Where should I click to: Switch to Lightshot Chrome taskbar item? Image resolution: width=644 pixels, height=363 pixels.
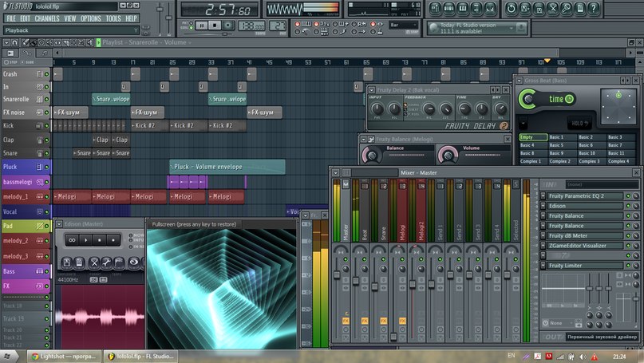pos(64,357)
